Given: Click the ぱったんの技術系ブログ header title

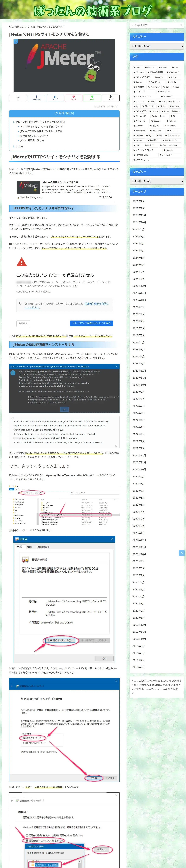Looking at the screenshot, I should click(93, 11).
